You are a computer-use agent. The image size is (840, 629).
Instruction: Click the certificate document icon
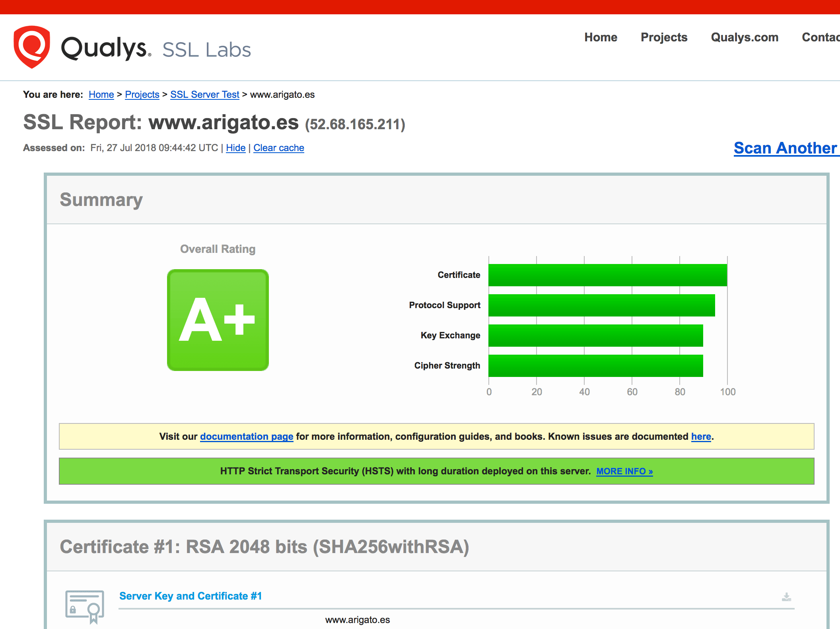(85, 606)
